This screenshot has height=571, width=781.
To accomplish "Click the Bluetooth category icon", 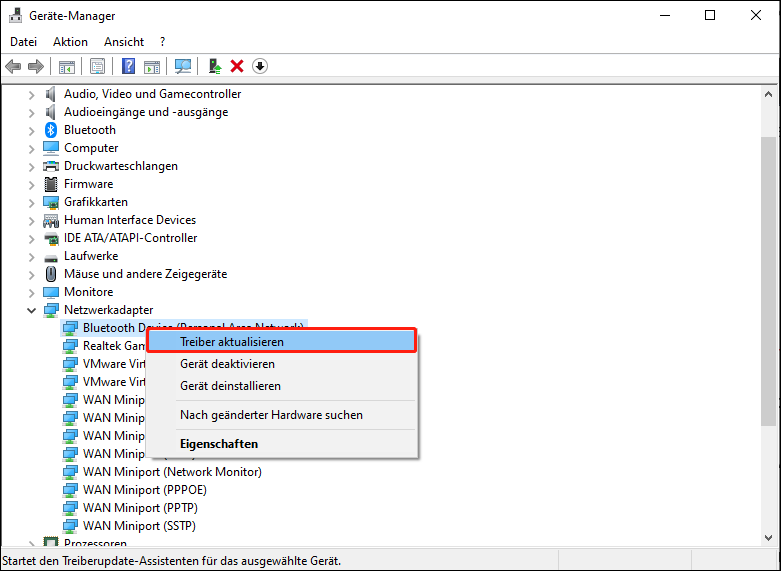I will [x=51, y=130].
